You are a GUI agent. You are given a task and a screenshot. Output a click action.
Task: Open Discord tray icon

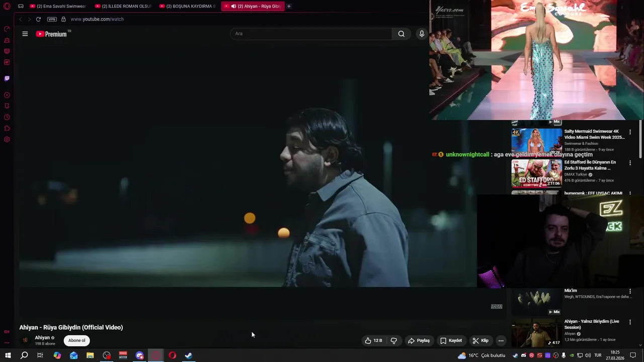point(523,355)
